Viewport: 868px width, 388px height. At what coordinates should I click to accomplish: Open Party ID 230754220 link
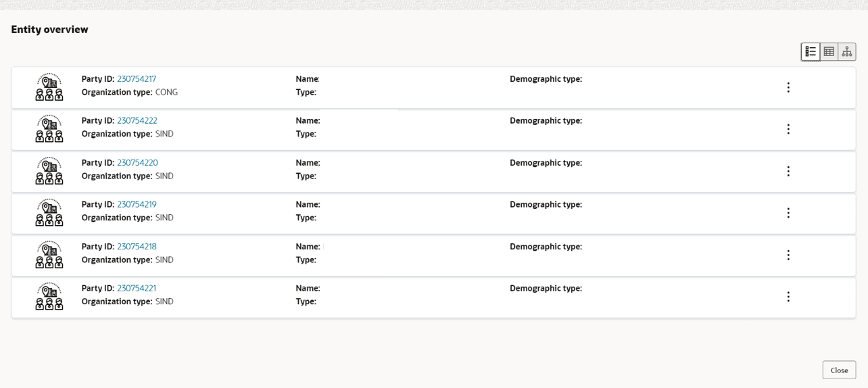point(137,163)
